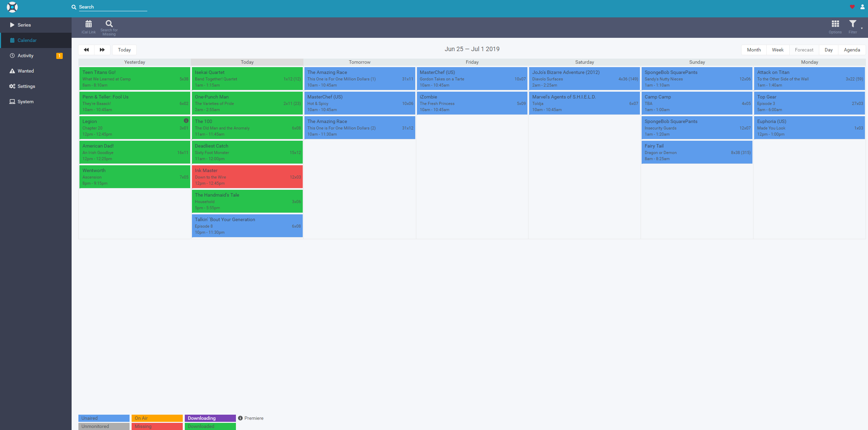868x430 pixels.
Task: Click the Sonarr logo icon
Action: (12, 7)
